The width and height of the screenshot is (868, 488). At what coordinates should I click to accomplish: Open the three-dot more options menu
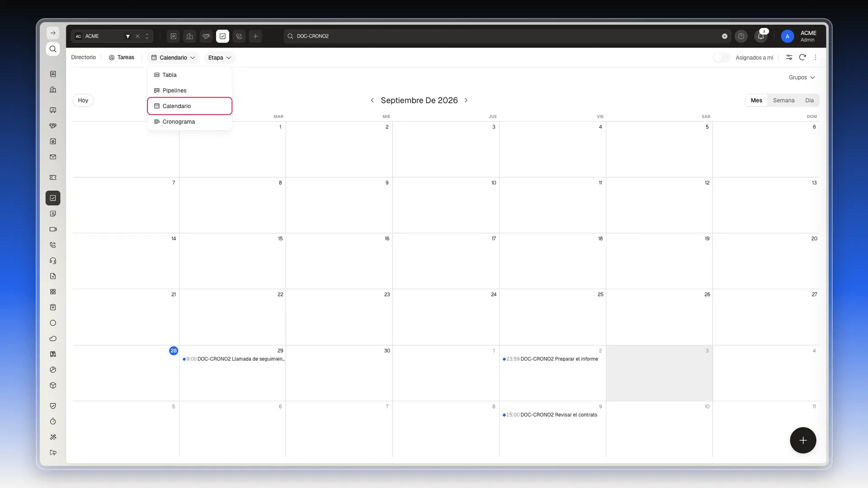[x=816, y=57]
